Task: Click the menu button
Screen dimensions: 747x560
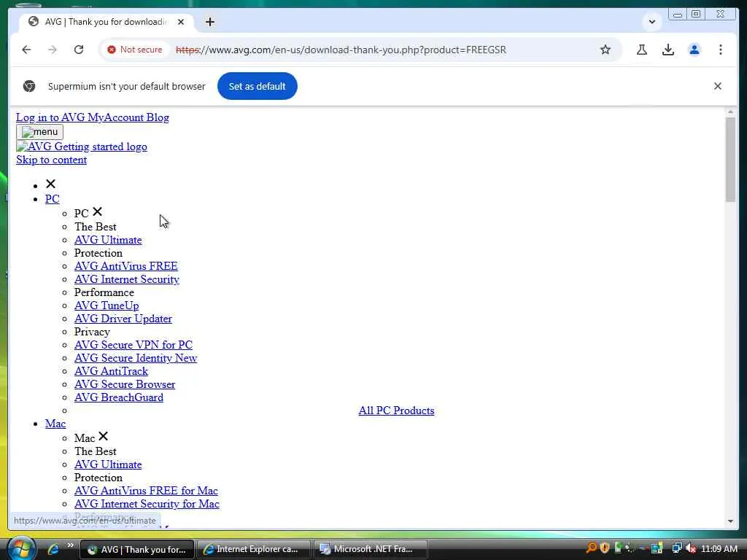Action: [x=39, y=132]
